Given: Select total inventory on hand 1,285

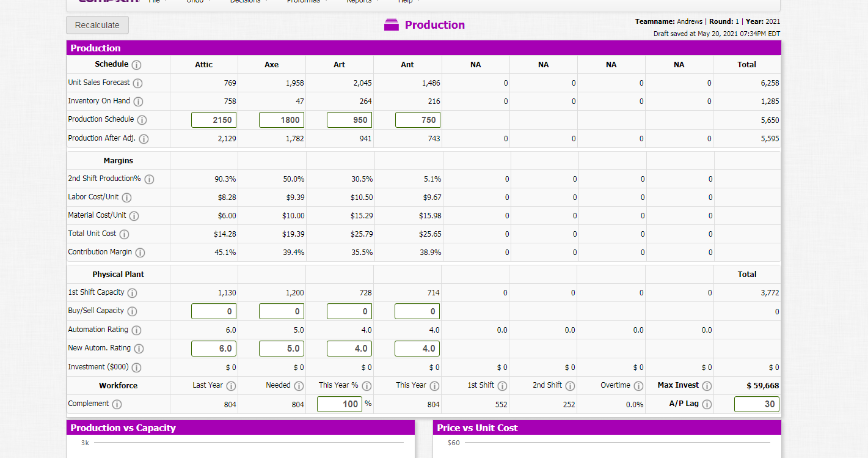Looking at the screenshot, I should pyautogui.click(x=770, y=102).
